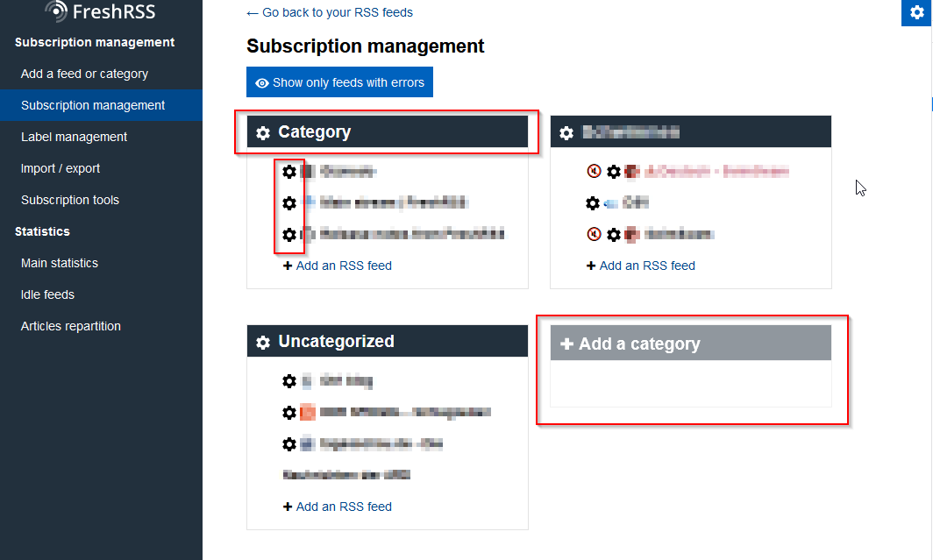
Task: Open Idle feeds page
Action: coord(47,294)
